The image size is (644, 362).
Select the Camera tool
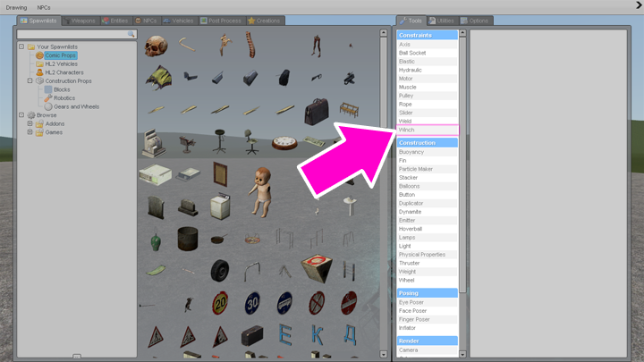pos(428,350)
